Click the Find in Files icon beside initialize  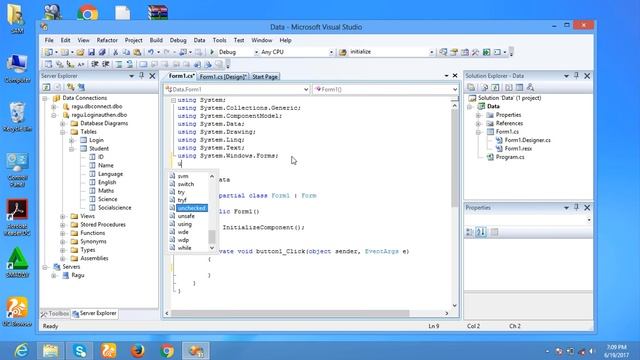[x=343, y=52]
